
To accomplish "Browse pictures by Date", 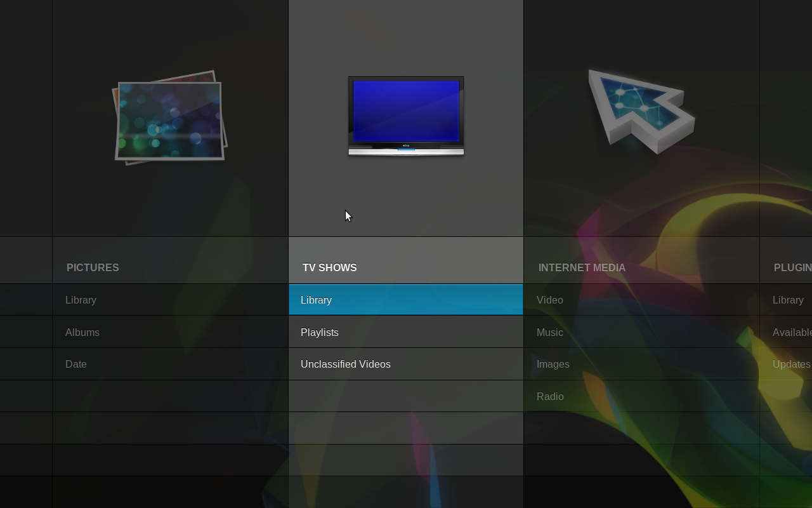I will click(76, 364).
